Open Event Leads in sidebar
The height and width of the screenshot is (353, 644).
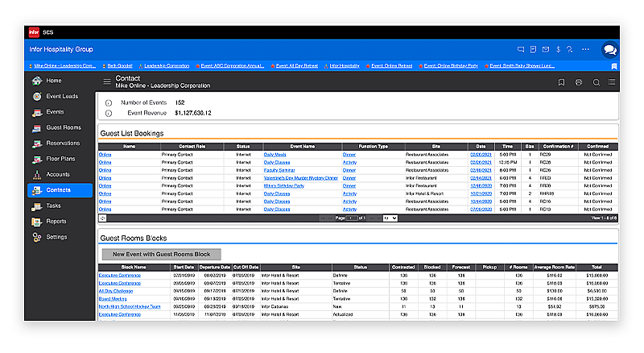coord(60,96)
